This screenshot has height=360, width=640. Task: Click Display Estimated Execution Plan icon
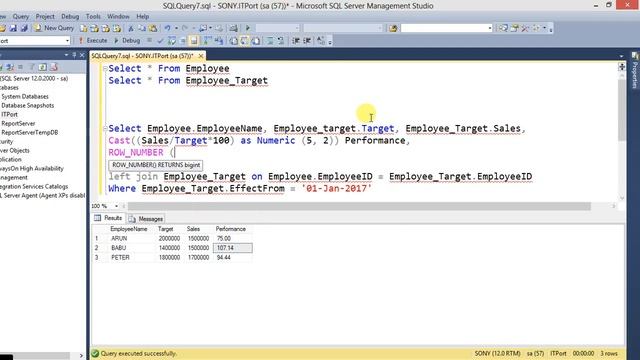click(x=172, y=40)
